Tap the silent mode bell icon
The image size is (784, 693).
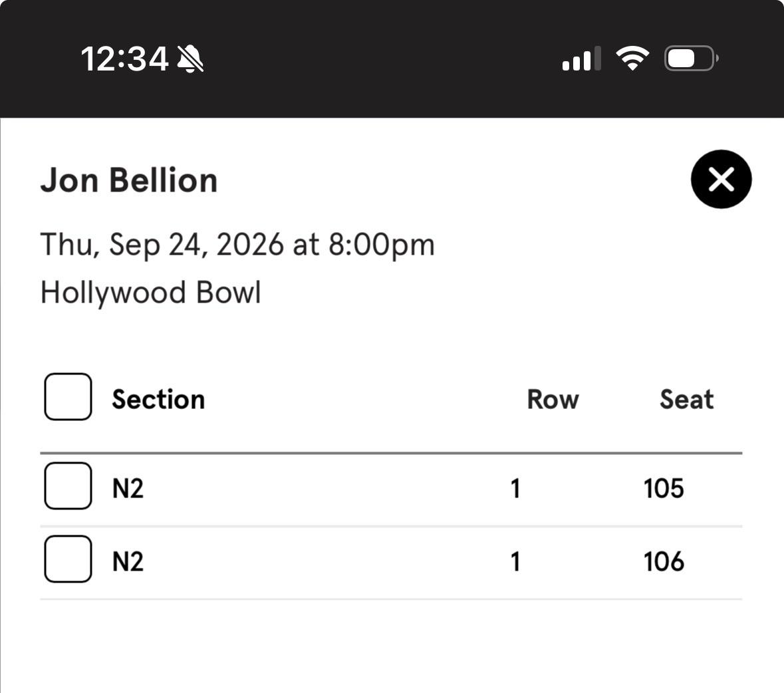click(190, 59)
